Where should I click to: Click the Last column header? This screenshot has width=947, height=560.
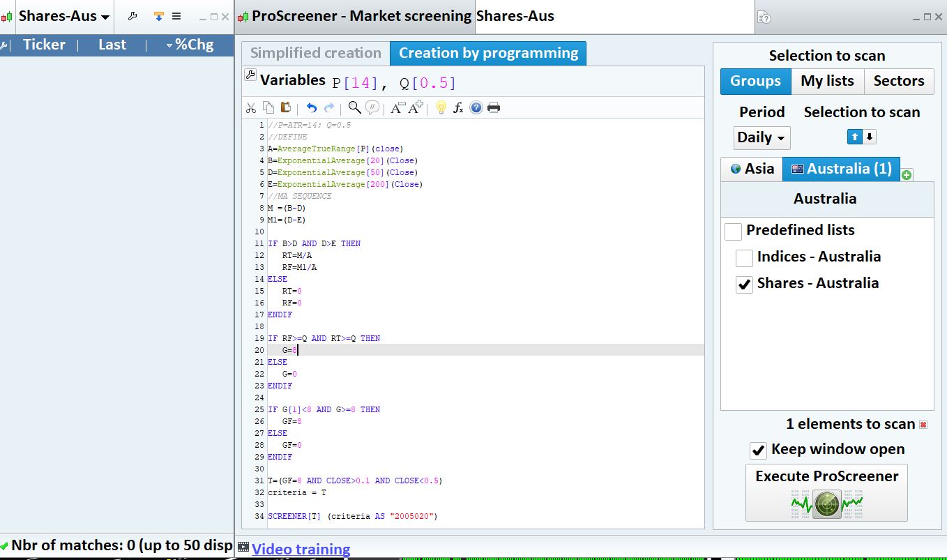(112, 45)
